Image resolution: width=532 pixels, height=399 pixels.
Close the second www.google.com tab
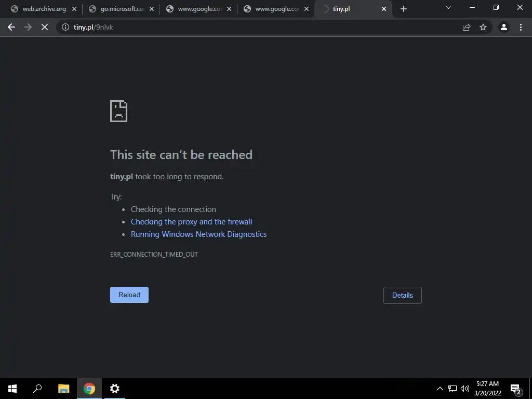tap(307, 9)
